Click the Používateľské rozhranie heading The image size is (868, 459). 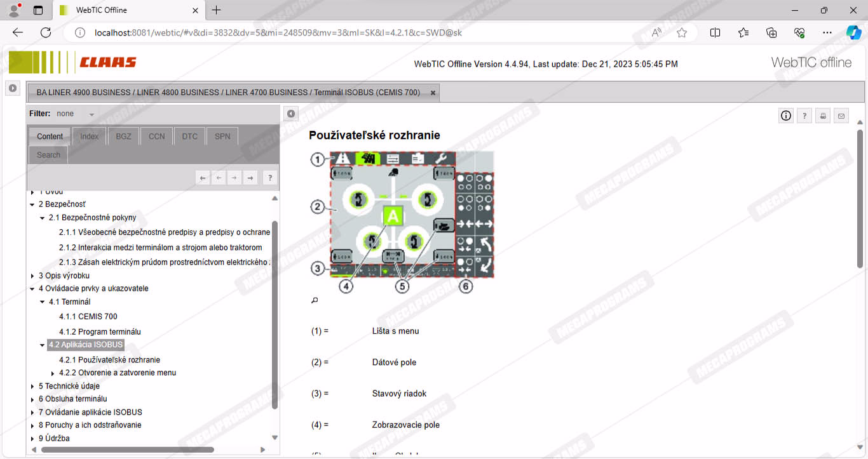(x=374, y=135)
